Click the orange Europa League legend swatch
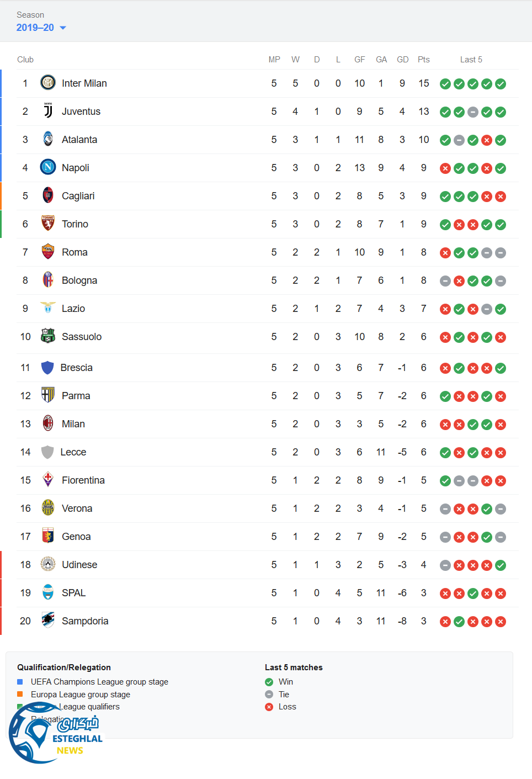Screen dimensions: 532x779 click(x=20, y=694)
